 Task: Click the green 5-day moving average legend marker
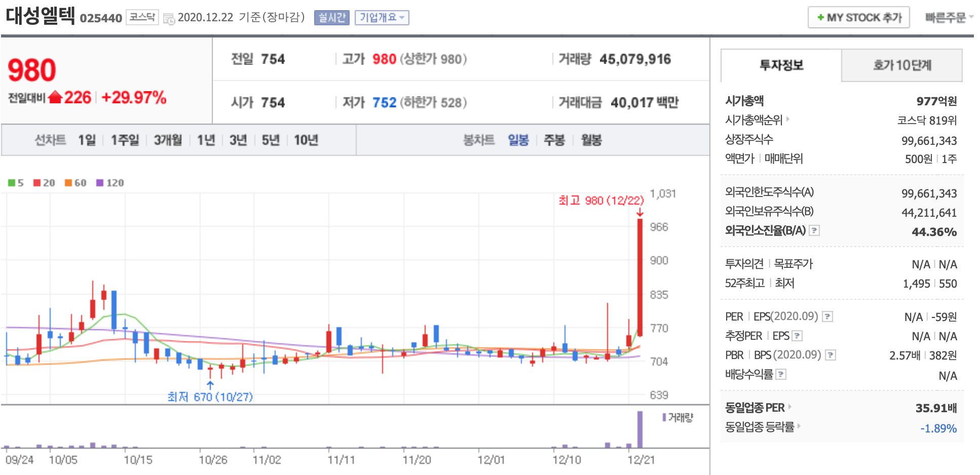coord(11,183)
